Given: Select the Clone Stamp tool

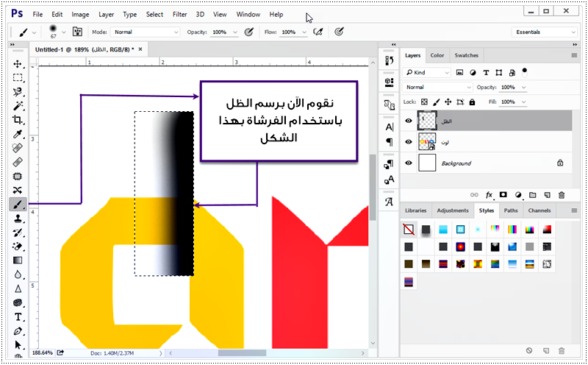Looking at the screenshot, I should click(x=18, y=219).
